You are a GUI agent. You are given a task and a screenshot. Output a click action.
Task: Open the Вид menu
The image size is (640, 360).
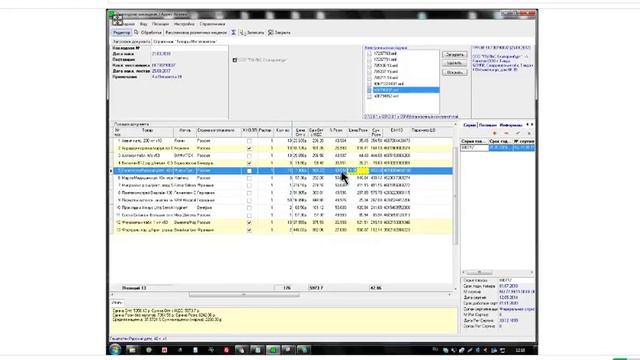click(143, 24)
